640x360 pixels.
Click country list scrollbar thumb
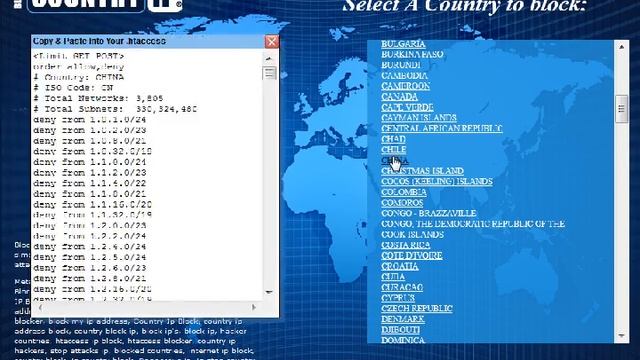tap(621, 109)
